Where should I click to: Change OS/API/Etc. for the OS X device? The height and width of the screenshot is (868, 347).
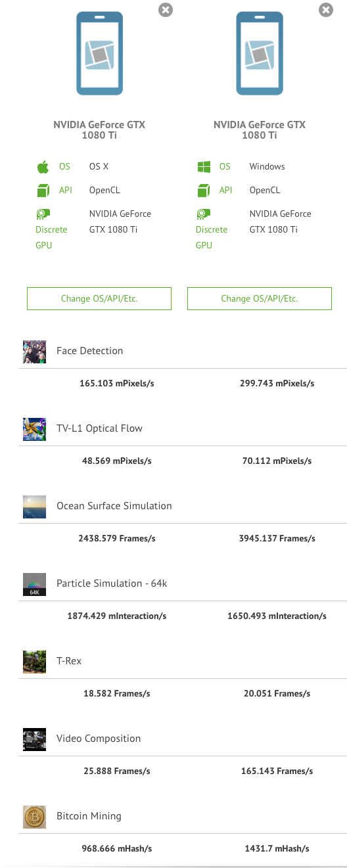(x=99, y=298)
